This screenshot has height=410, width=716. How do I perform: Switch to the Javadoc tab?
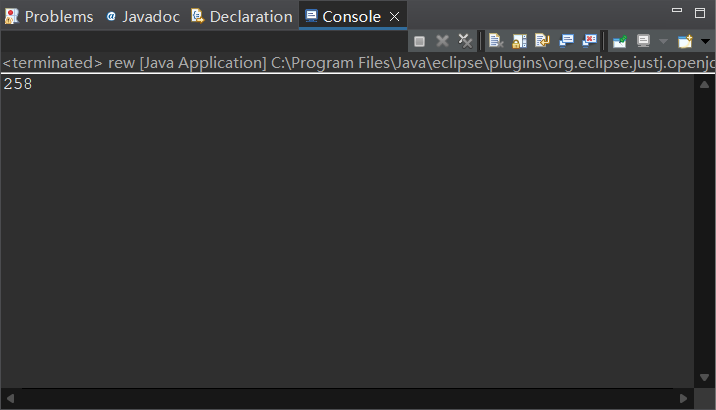click(x=143, y=16)
